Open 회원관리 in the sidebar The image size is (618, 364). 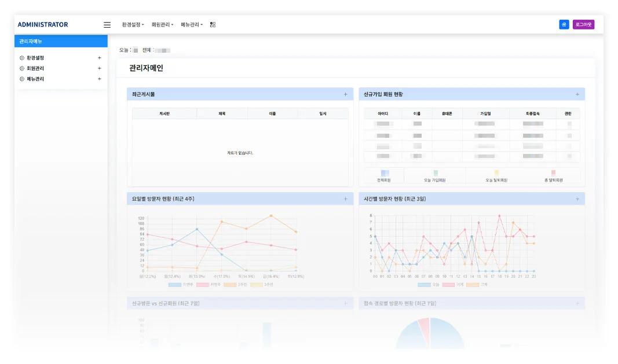click(35, 68)
